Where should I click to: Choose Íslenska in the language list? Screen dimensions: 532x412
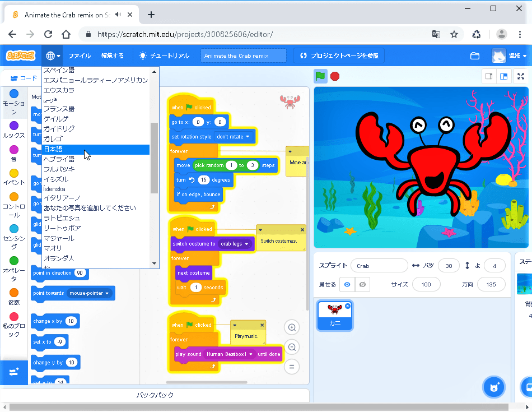coord(96,189)
